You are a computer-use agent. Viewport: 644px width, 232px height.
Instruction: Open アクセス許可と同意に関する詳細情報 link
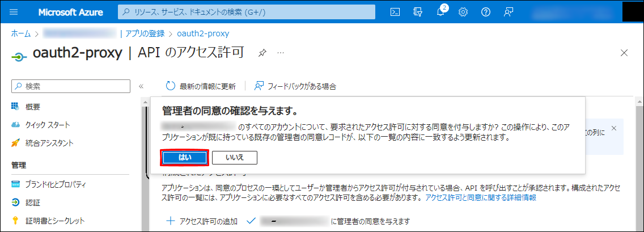[x=481, y=198]
